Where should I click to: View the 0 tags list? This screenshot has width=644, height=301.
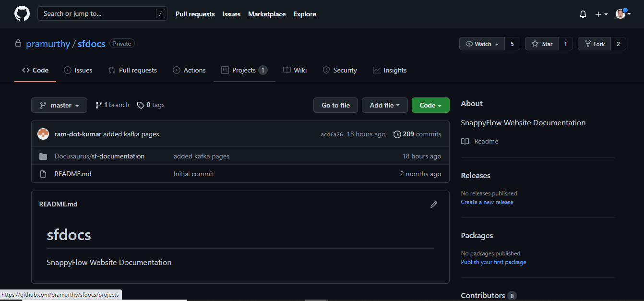[x=151, y=105]
